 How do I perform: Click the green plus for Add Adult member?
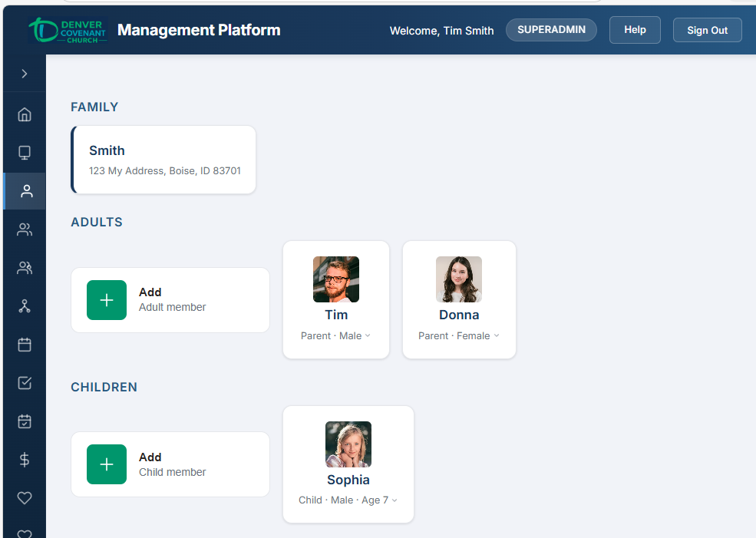(107, 300)
